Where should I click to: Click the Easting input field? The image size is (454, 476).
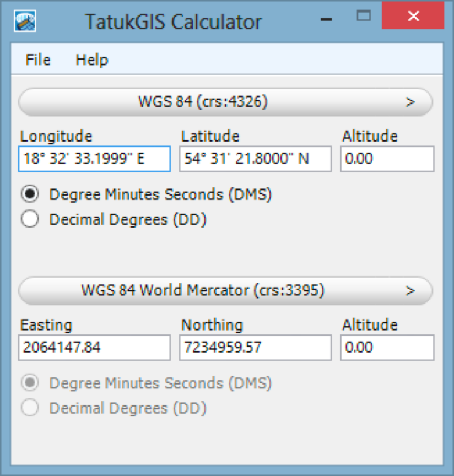click(94, 348)
